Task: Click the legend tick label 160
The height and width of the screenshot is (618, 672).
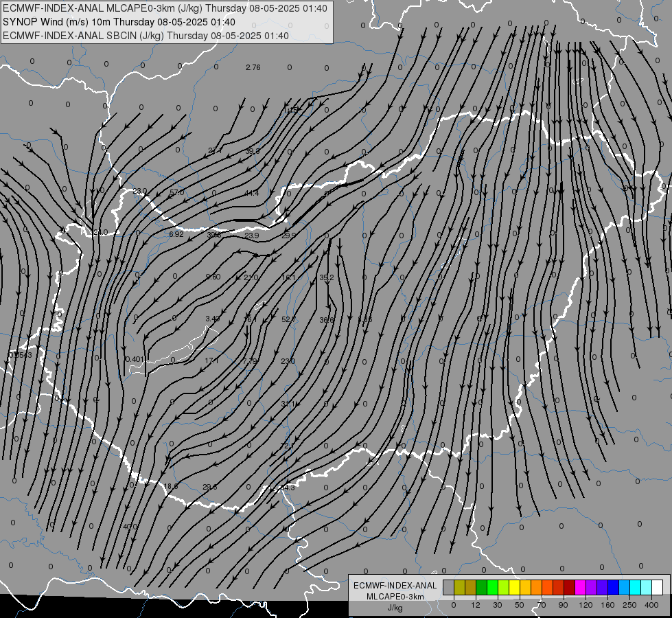Action: (607, 605)
